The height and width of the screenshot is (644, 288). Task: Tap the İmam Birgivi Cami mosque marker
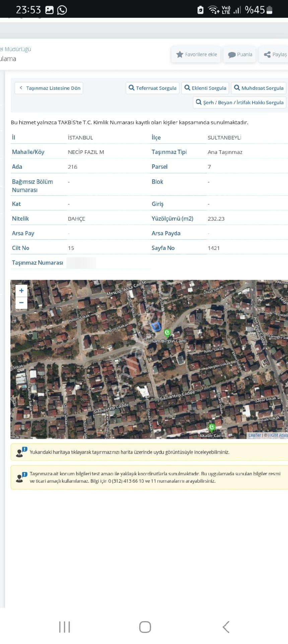coord(167,333)
